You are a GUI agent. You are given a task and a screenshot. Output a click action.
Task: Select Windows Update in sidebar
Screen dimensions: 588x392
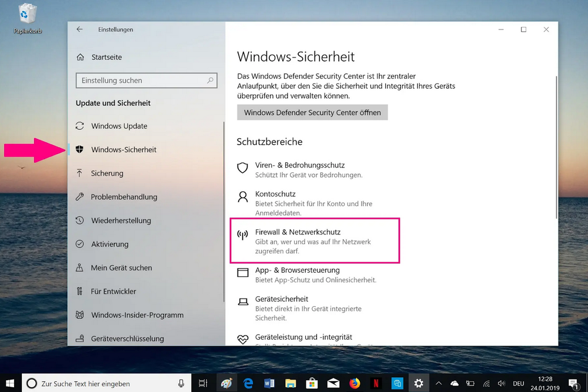(119, 126)
